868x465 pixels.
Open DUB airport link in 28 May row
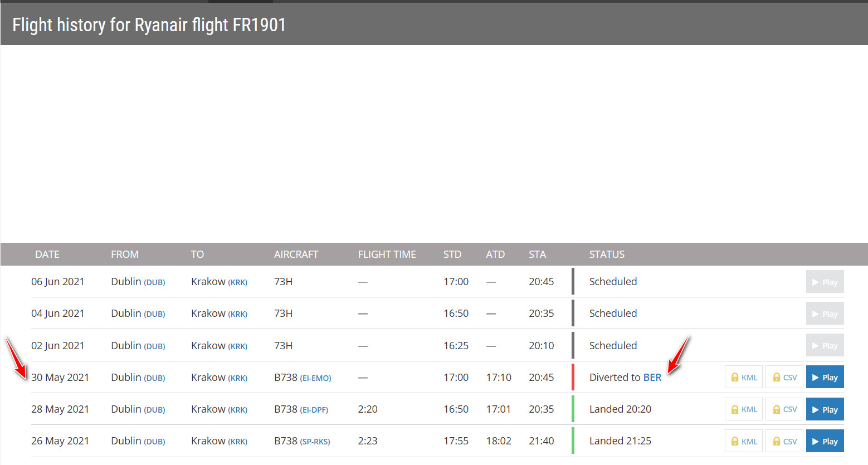pyautogui.click(x=155, y=410)
